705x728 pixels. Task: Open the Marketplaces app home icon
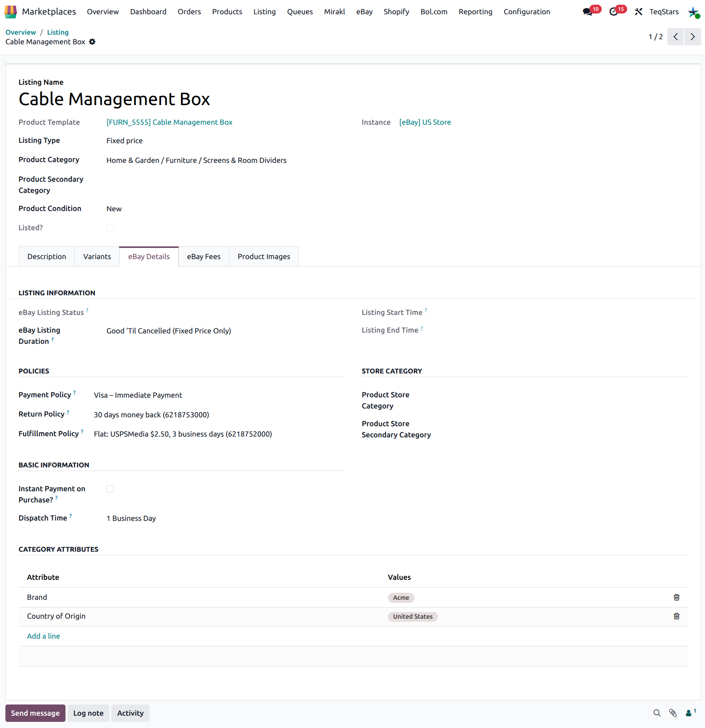10,12
